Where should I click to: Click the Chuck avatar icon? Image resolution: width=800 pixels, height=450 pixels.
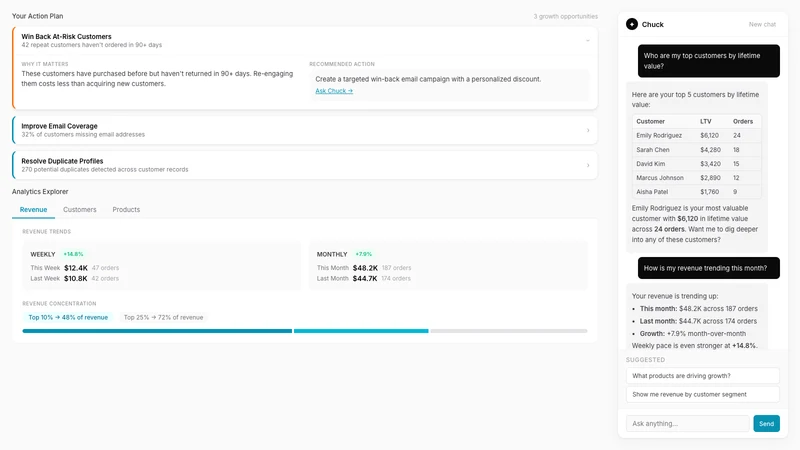click(x=632, y=24)
